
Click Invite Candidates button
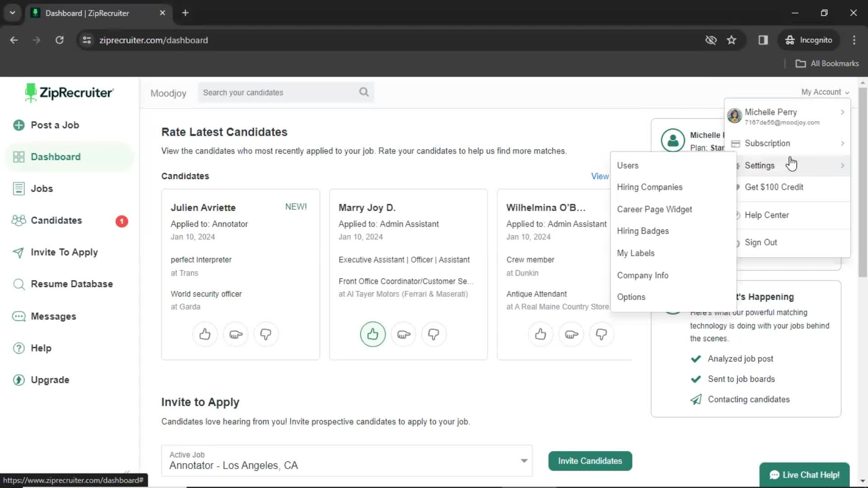point(590,460)
